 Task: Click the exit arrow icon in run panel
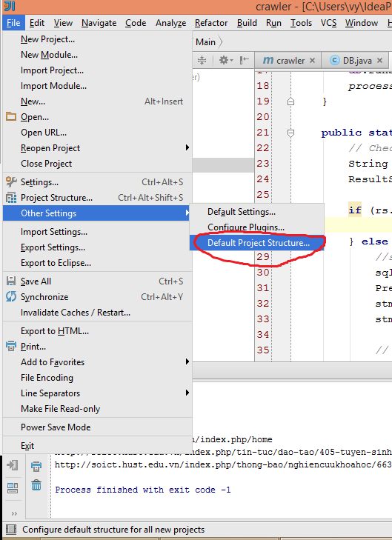pos(13,465)
